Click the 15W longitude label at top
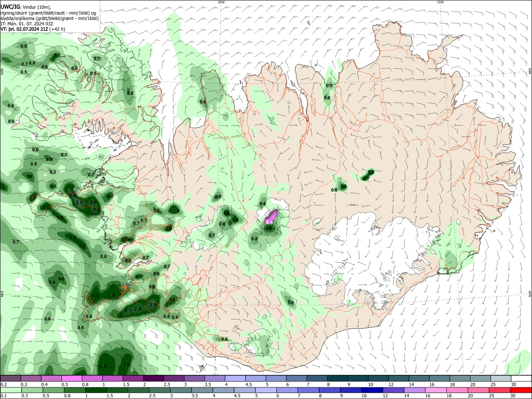 [440, 2]
